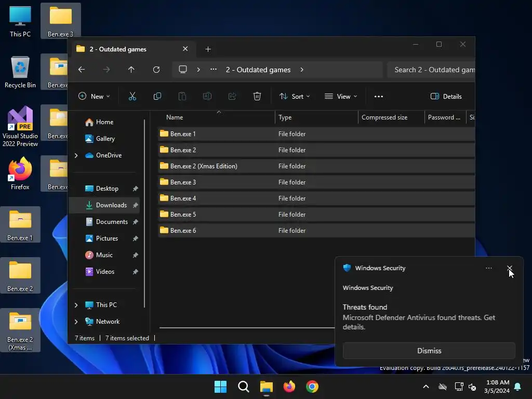
Task: Select Recycle Bin on the desktop
Action: [x=20, y=73]
